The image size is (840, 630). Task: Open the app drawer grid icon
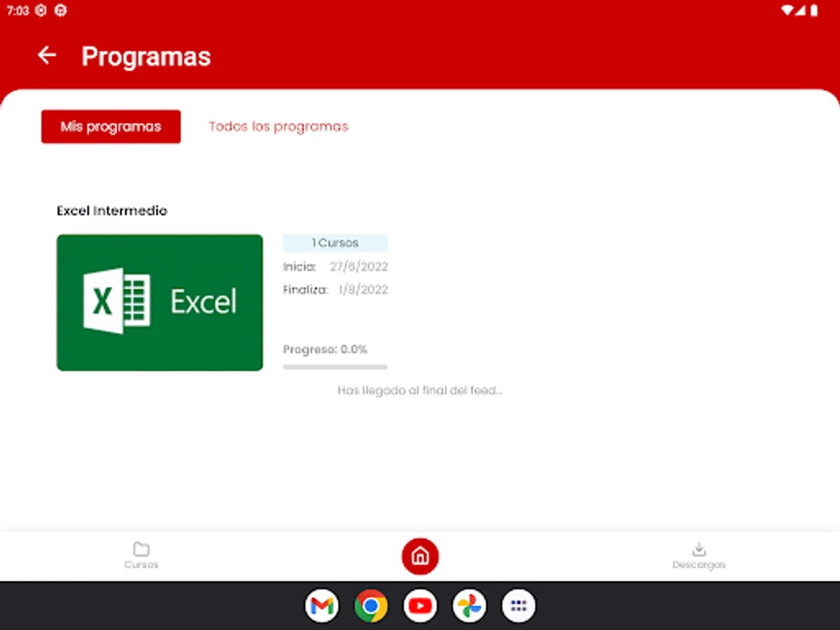pos(519,605)
